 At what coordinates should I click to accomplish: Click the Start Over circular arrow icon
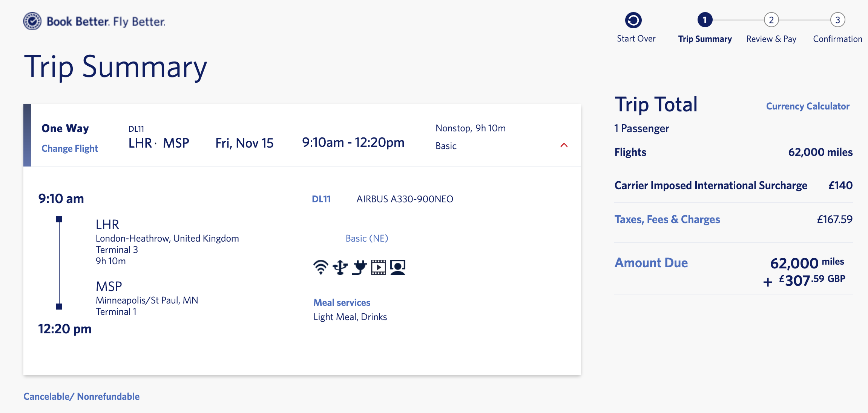pyautogui.click(x=633, y=20)
